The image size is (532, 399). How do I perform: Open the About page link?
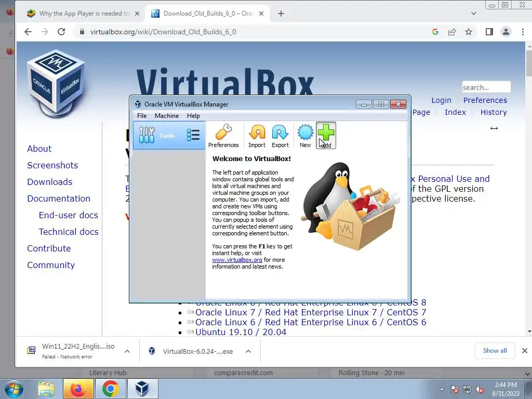pyautogui.click(x=39, y=149)
